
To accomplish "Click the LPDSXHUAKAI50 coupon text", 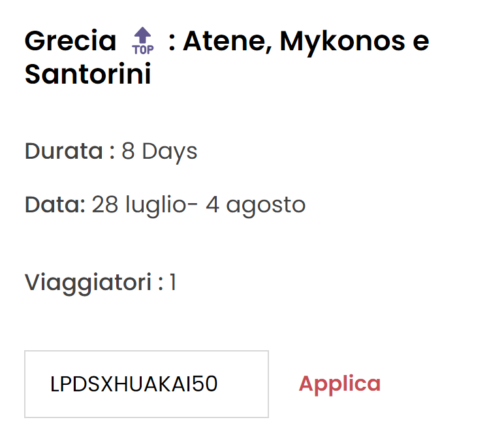I will coord(134,385).
